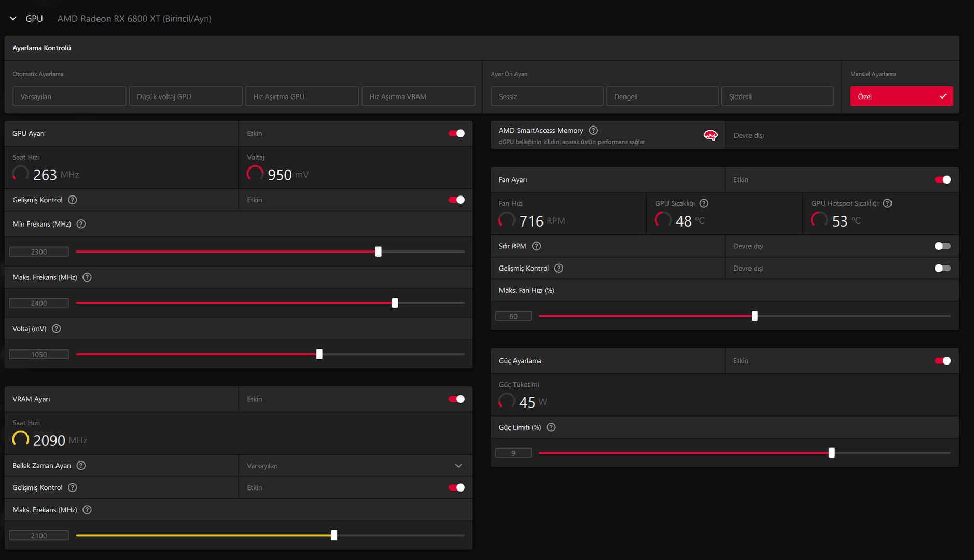Open help for GPU Hotspot Sıcaklığı

(x=887, y=203)
